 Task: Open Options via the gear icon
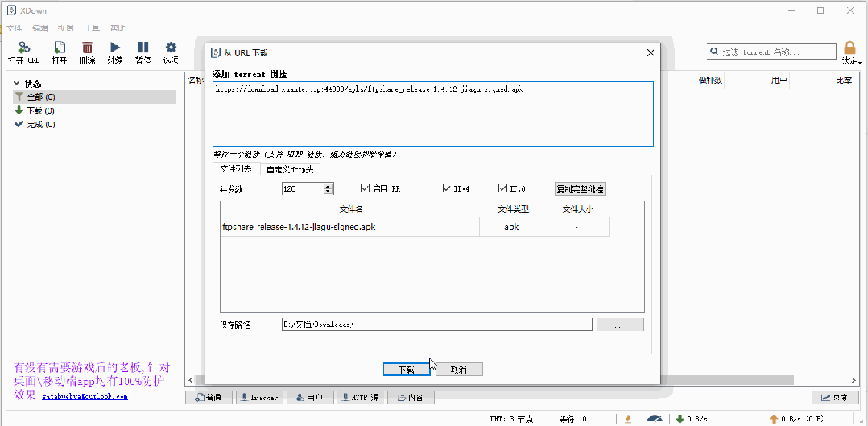tap(171, 48)
